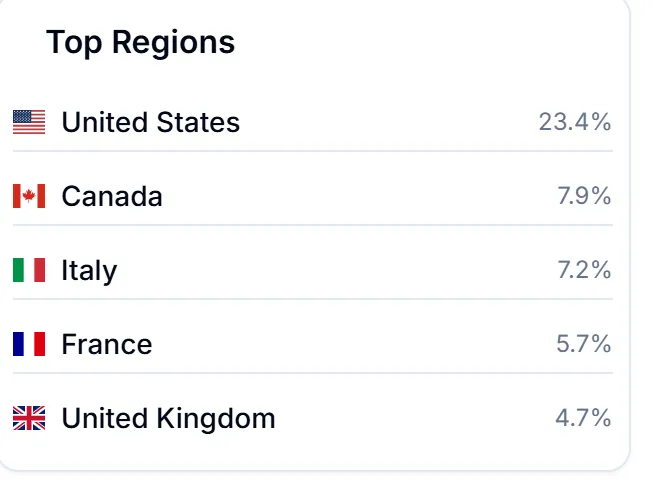Viewport: 653px width, 490px height.
Task: Click the divider line below Italy
Action: [x=312, y=299]
